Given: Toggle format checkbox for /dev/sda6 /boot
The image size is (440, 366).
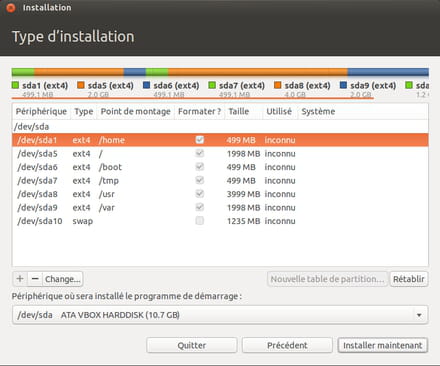Looking at the screenshot, I should [x=200, y=167].
